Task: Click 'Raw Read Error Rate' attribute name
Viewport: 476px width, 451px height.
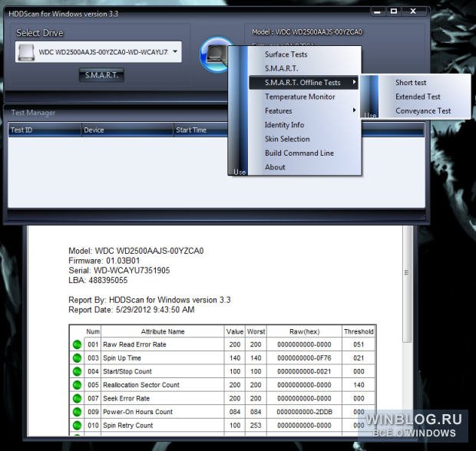Action: [134, 344]
